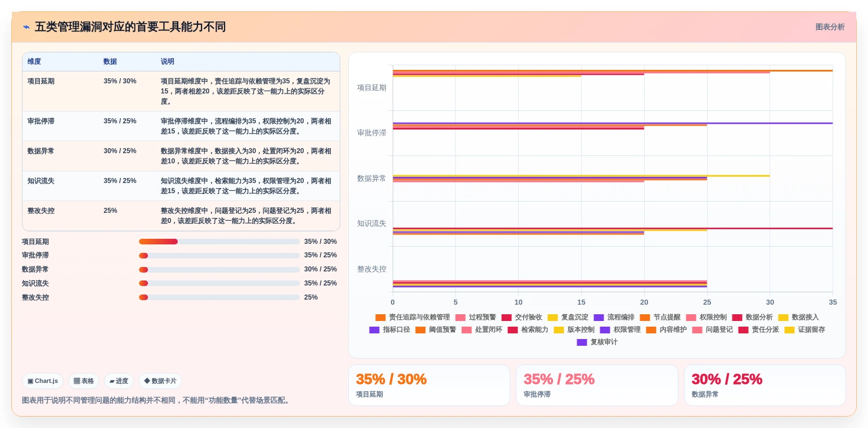Image resolution: width=868 pixels, height=428 pixels.
Task: Toggle the 责任分派 legend entry
Action: coord(758,330)
